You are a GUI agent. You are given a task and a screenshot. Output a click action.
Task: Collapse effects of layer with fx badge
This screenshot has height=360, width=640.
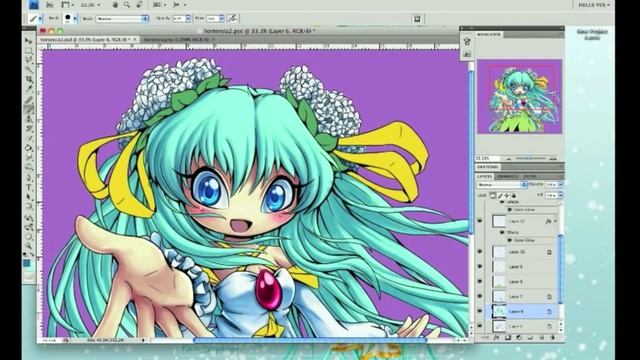coord(555,221)
